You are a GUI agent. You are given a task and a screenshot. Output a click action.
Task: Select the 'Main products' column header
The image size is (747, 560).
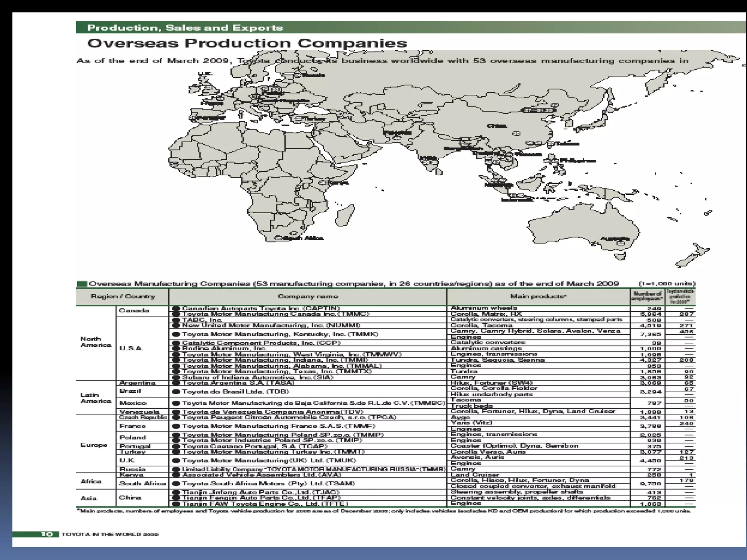pyautogui.click(x=538, y=296)
